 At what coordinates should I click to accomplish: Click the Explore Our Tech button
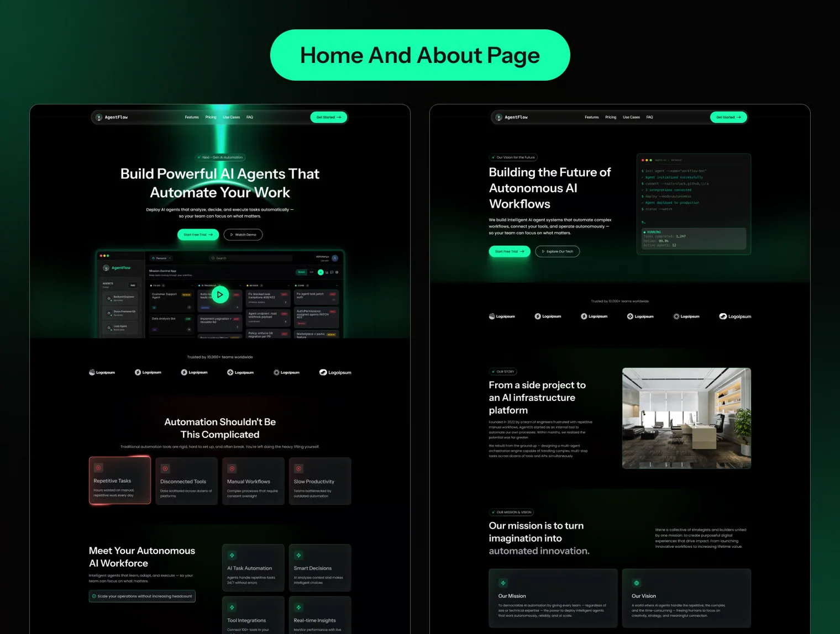click(x=558, y=251)
